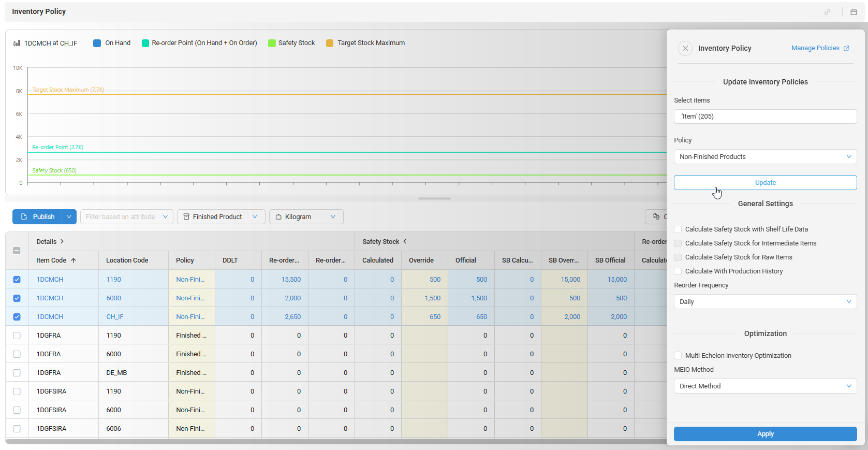Click the link icon in the Inventory Policy header

(827, 12)
